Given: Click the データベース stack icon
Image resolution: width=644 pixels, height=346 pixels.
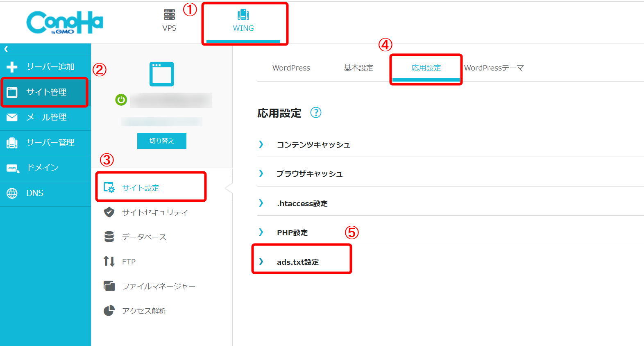Looking at the screenshot, I should point(109,237).
